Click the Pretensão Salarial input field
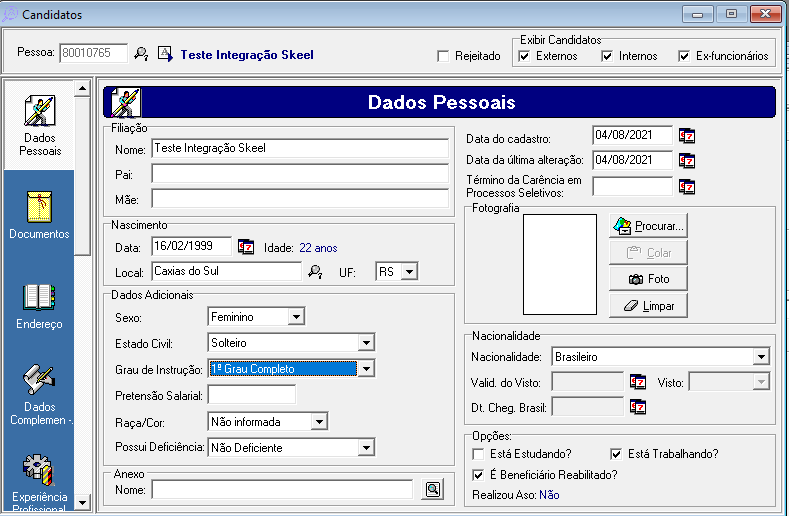 pyautogui.click(x=251, y=395)
